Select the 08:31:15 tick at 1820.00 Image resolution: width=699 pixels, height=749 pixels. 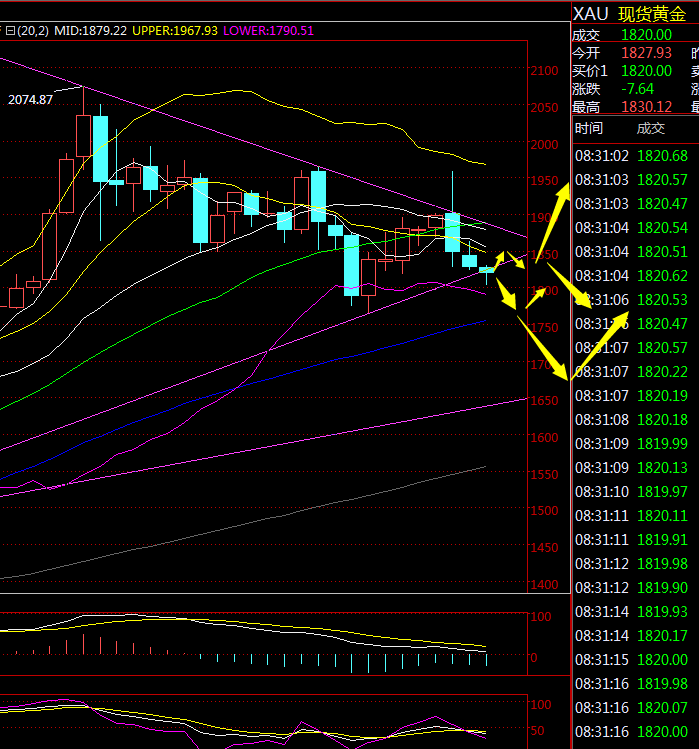click(x=632, y=659)
